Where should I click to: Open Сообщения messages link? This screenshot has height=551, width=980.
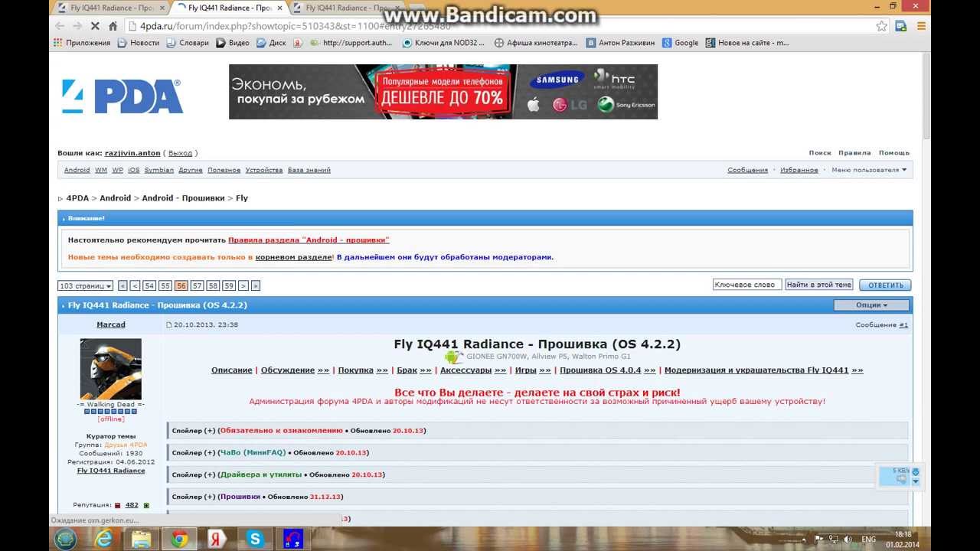[x=747, y=170]
